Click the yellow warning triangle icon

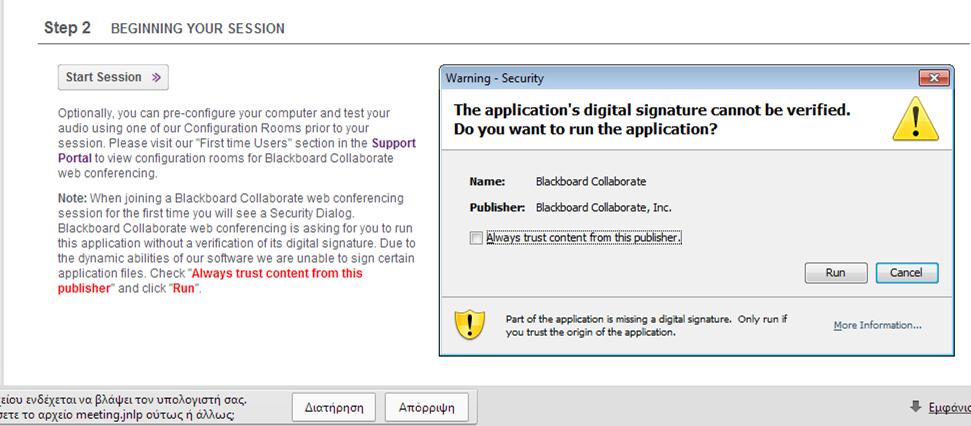click(916, 118)
